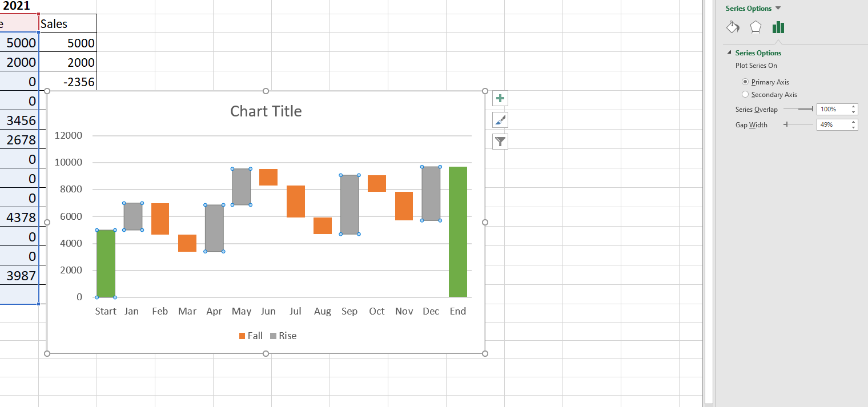The width and height of the screenshot is (868, 407).
Task: Select the Chart Title text
Action: coord(266,111)
